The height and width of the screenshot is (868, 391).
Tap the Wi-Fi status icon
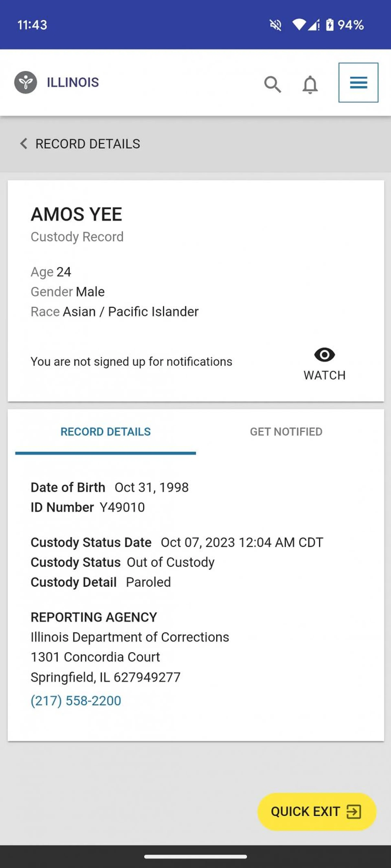point(299,25)
